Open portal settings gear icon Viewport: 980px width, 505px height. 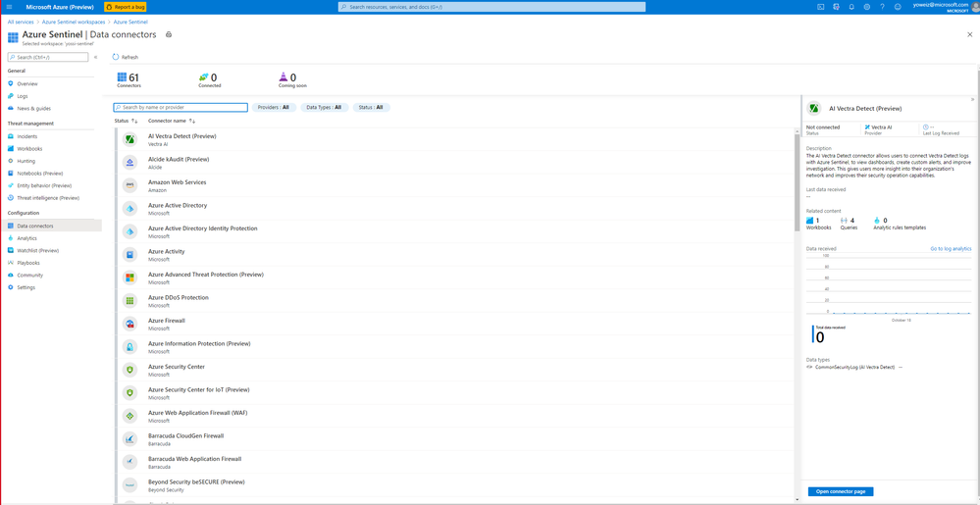click(x=867, y=7)
